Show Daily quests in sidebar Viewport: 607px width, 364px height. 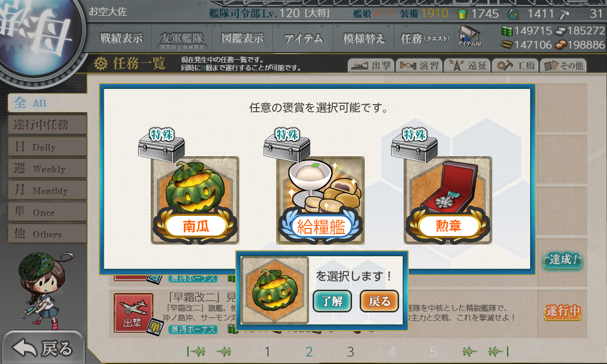(x=47, y=147)
